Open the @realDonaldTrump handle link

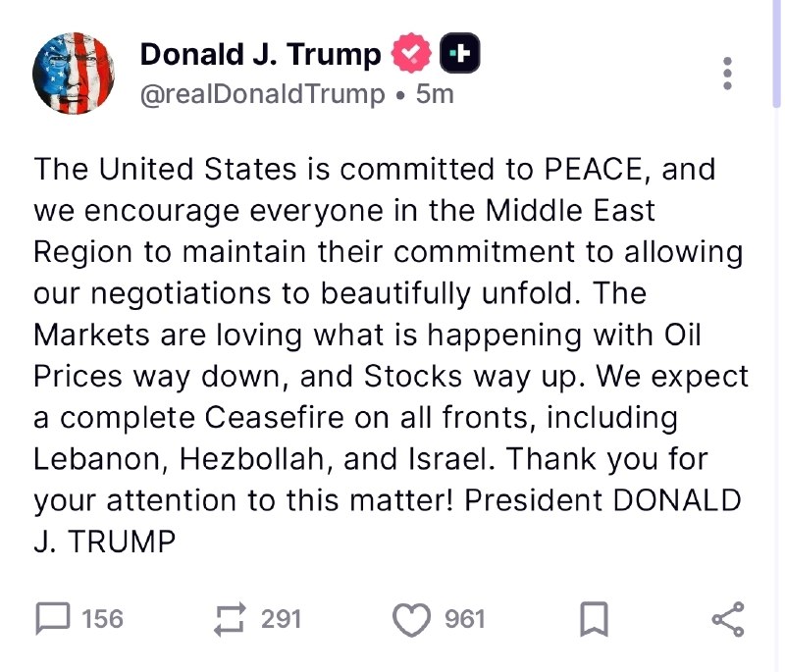point(262,94)
